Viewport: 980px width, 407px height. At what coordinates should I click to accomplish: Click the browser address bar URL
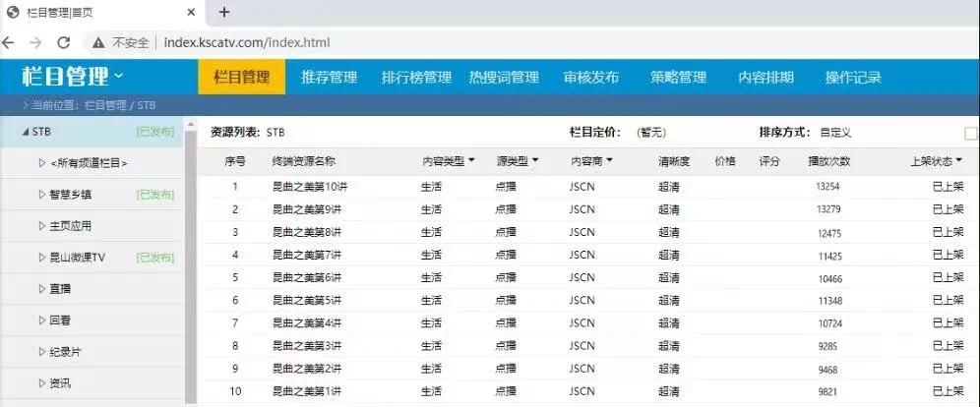pyautogui.click(x=247, y=42)
